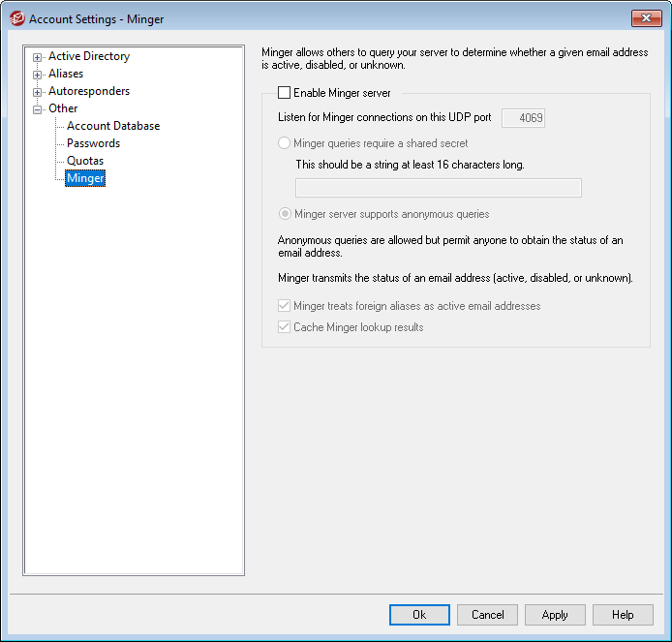672x642 pixels.
Task: Close the Account Settings dialog
Action: (645, 18)
